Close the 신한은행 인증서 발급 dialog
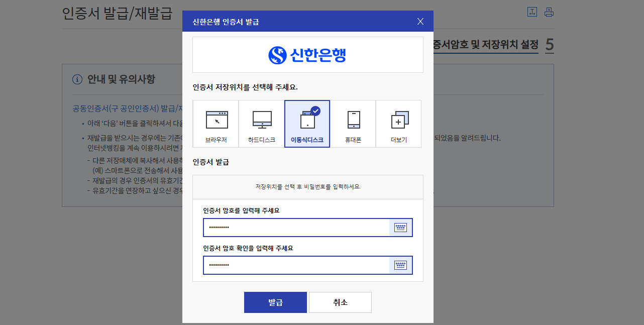The image size is (644, 325). point(420,22)
